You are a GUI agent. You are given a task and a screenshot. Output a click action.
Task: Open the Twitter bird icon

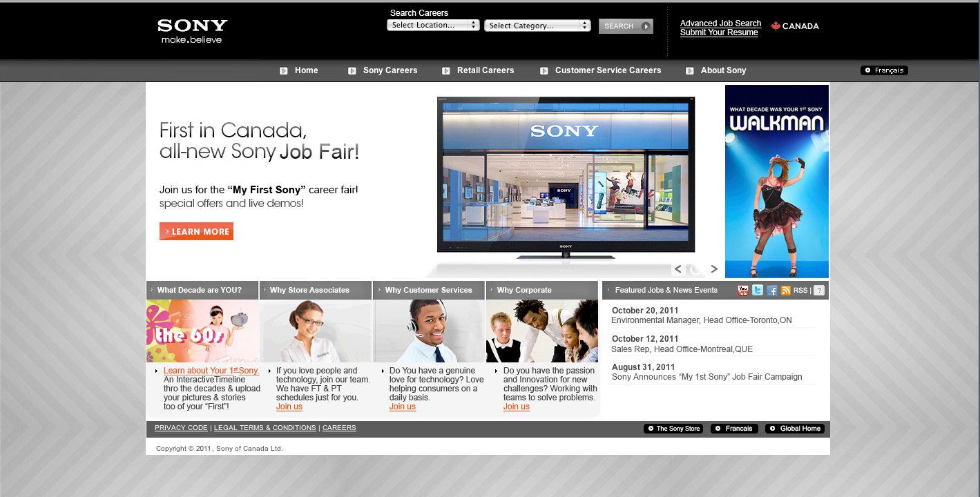(x=758, y=291)
